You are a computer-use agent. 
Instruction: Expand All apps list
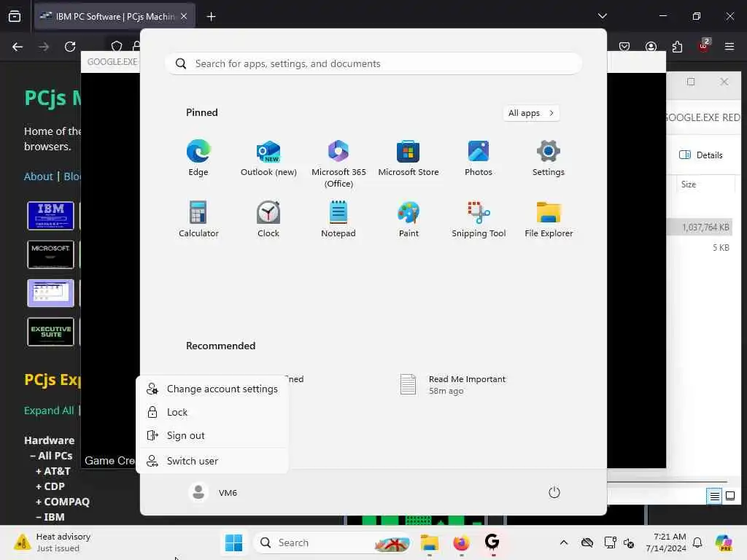pos(531,113)
